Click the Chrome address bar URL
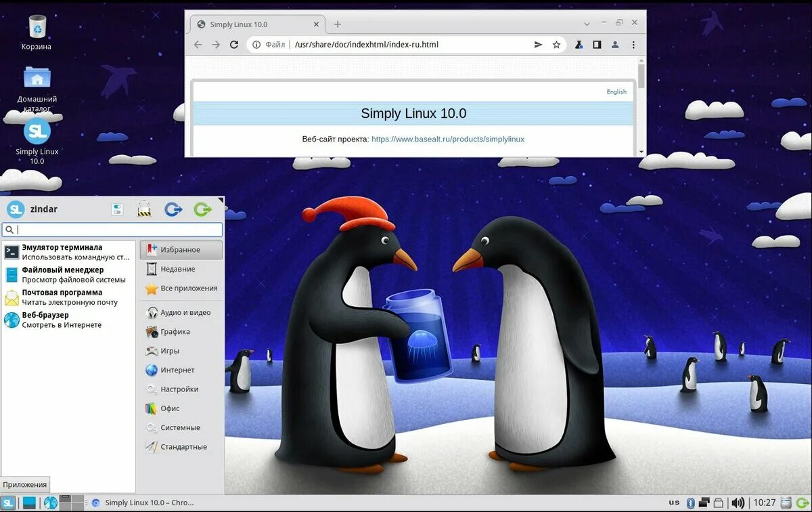Image resolution: width=812 pixels, height=512 pixels. point(367,45)
